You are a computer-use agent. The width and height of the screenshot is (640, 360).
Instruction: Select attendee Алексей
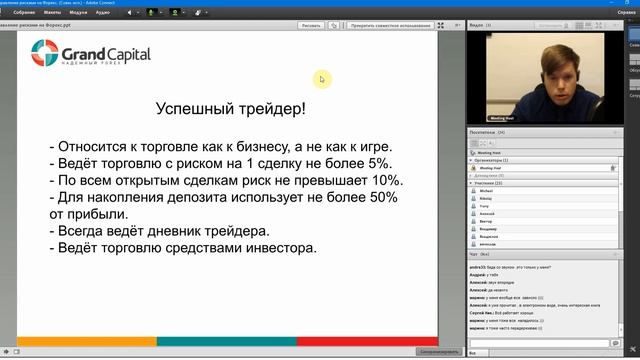click(543, 214)
